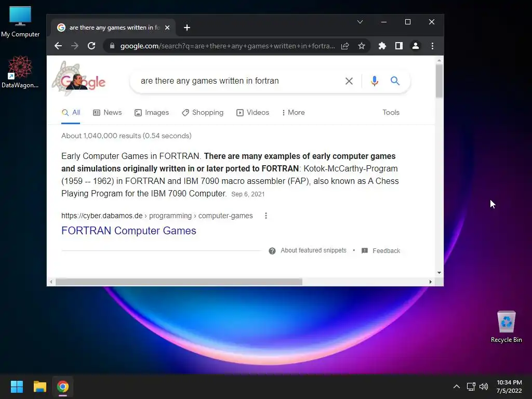Switch to the Shopping tab

pos(203,112)
